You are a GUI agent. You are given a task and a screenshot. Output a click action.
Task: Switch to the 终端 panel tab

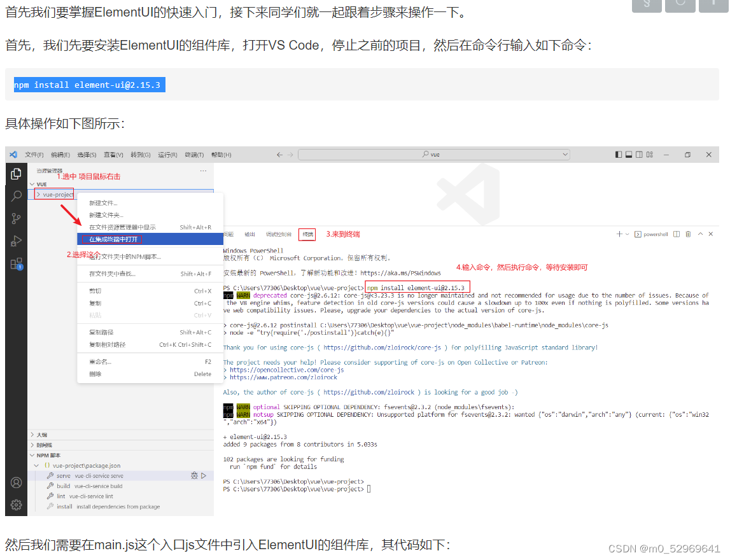coord(307,234)
